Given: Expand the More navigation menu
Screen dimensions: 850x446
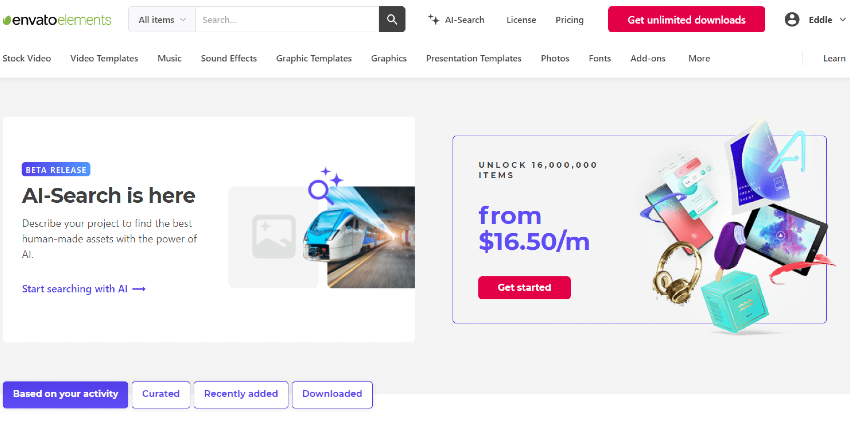Looking at the screenshot, I should click(699, 58).
